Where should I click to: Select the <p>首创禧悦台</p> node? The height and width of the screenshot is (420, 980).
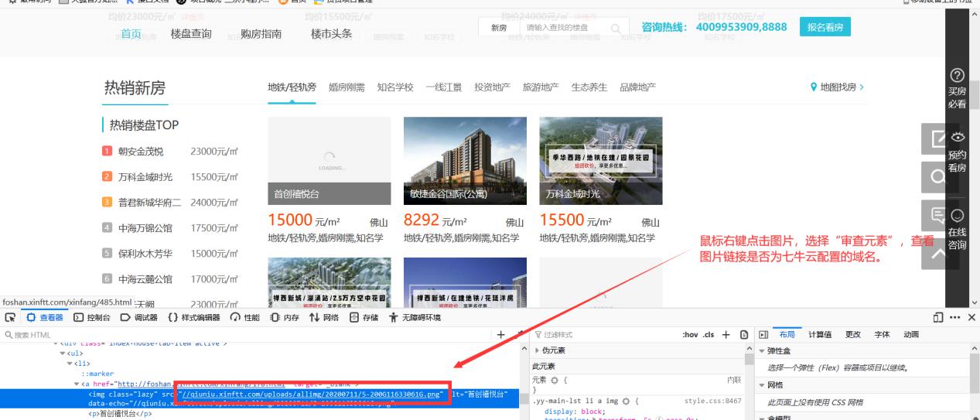(118, 414)
